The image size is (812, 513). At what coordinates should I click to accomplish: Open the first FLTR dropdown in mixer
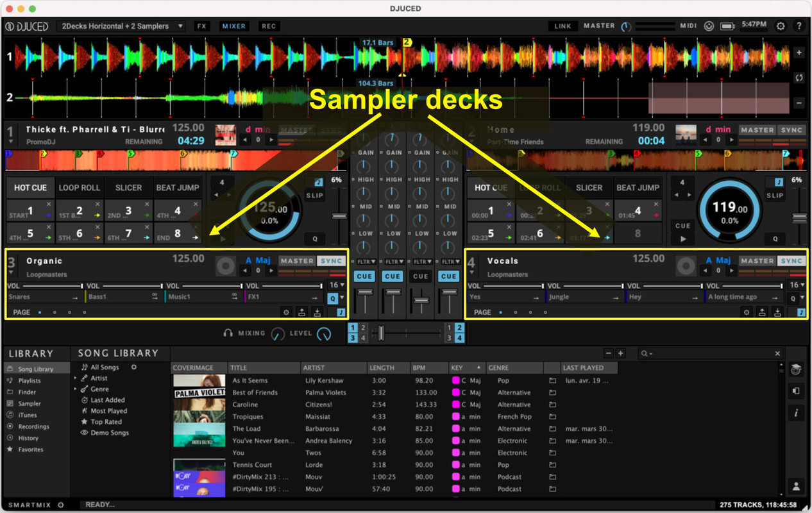click(x=366, y=262)
